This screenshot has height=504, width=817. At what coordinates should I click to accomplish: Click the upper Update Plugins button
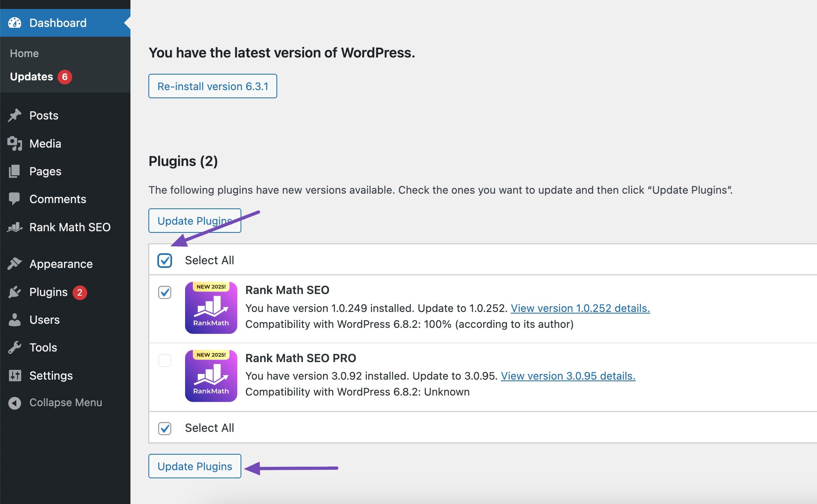pos(195,221)
